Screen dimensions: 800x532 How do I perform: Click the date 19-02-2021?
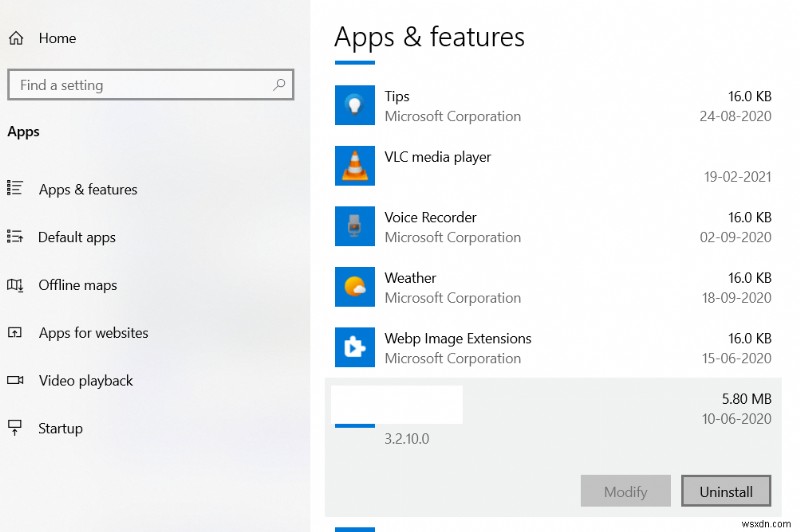coord(738,177)
